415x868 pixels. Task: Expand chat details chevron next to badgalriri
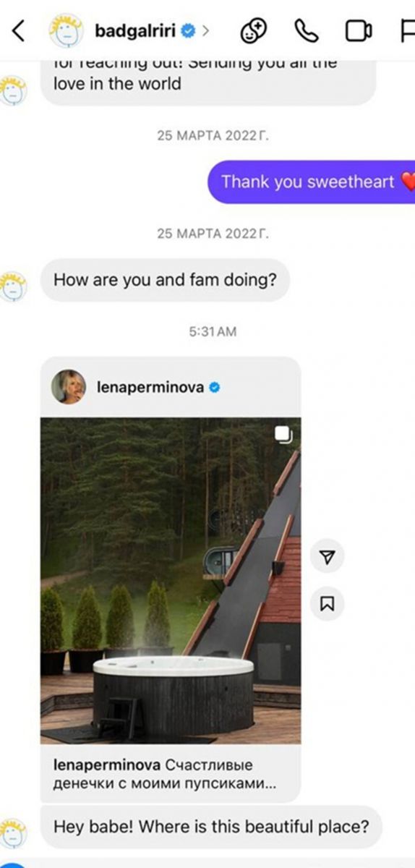(x=206, y=31)
